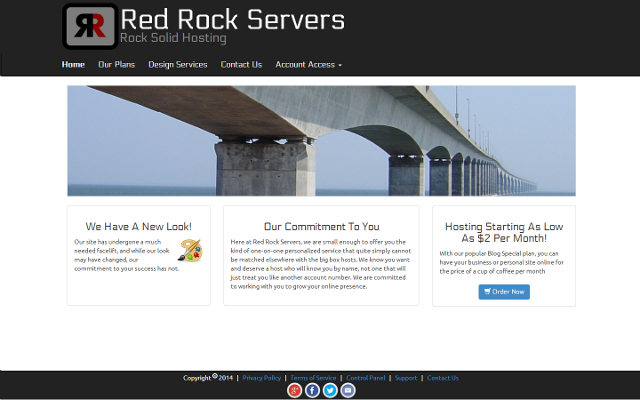Open the Twitter social icon
The image size is (640, 400).
point(330,390)
